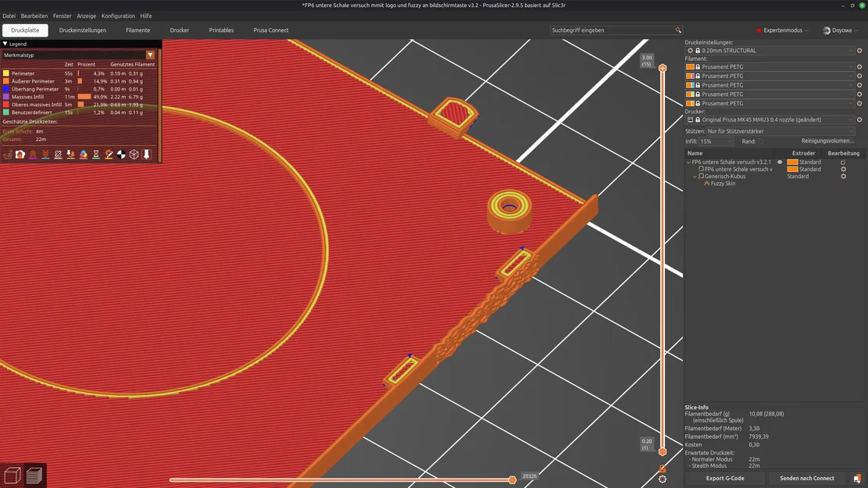Open the Datei menu
This screenshot has width=868, height=488.
(x=9, y=16)
